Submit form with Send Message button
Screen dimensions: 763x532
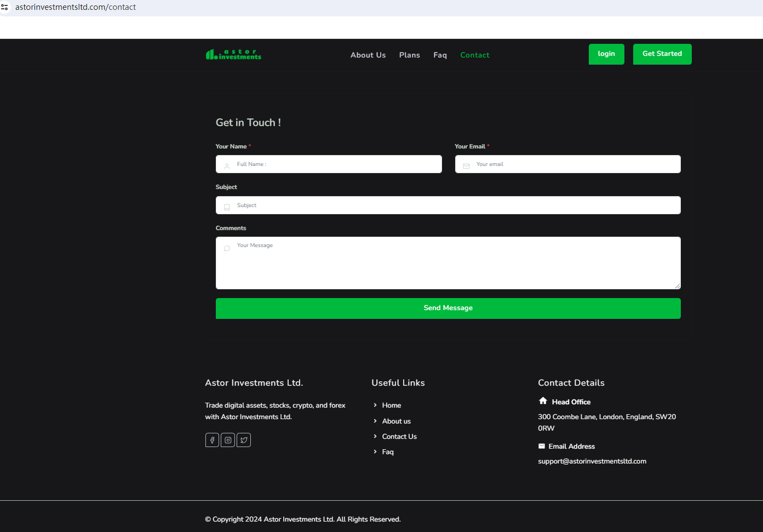click(x=448, y=308)
